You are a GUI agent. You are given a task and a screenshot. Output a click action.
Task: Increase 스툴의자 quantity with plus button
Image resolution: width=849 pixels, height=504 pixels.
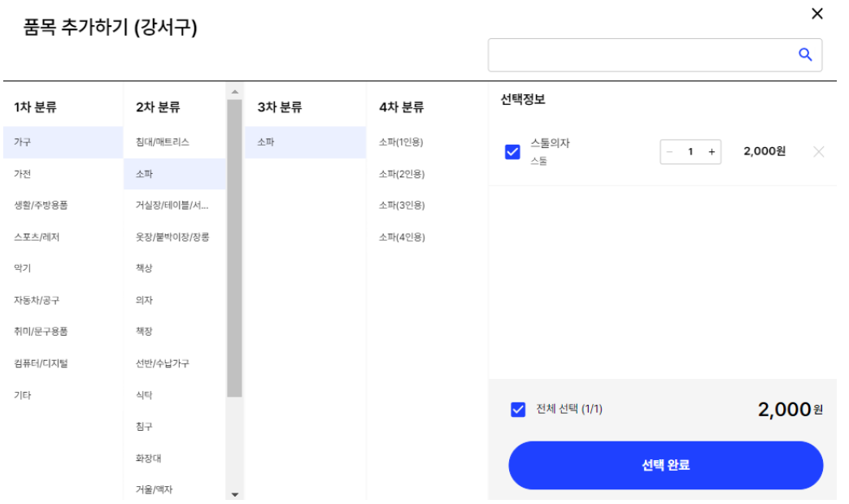712,152
